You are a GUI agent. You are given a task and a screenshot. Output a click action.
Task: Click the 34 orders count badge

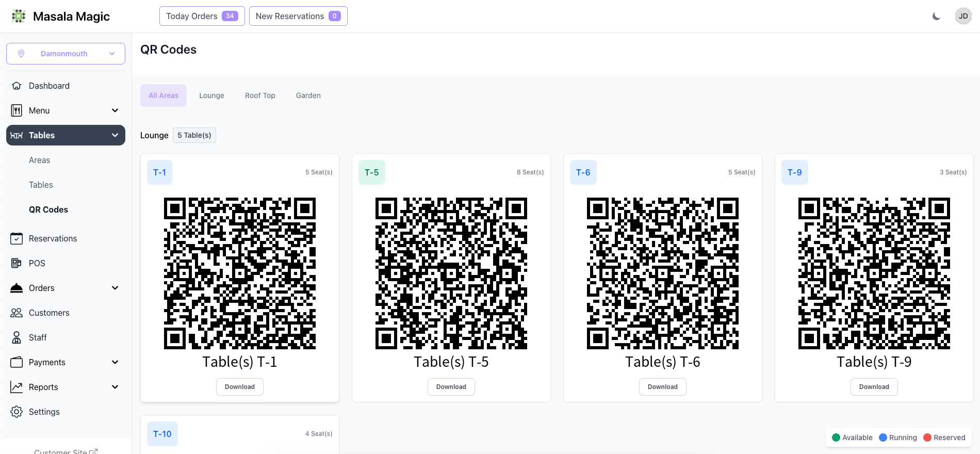click(230, 16)
